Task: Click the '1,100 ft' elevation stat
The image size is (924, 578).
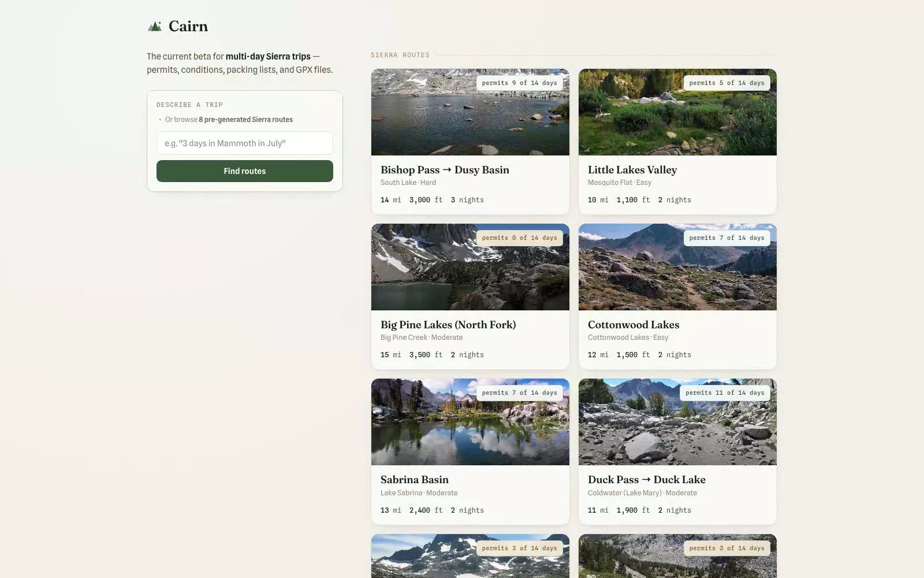Action: pyautogui.click(x=633, y=200)
